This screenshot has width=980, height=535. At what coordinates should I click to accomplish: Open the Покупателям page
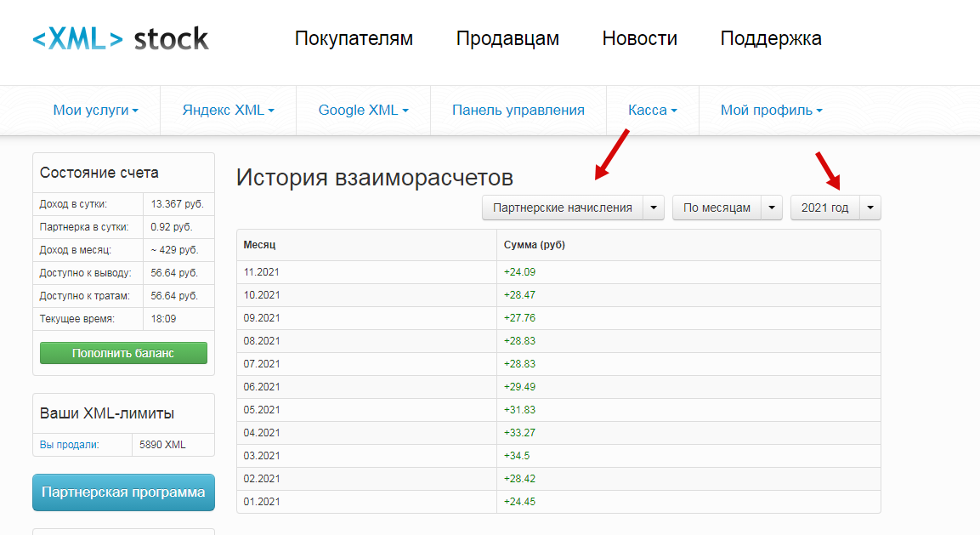[x=354, y=39]
